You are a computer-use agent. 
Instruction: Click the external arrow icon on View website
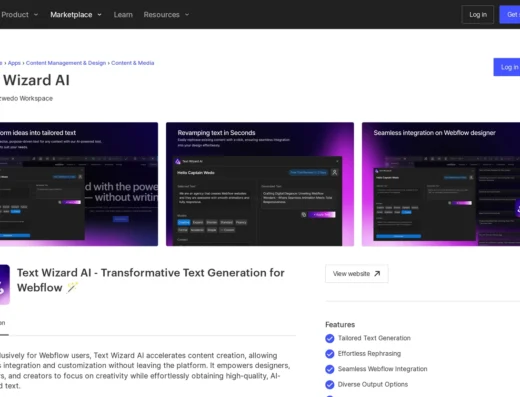click(377, 274)
